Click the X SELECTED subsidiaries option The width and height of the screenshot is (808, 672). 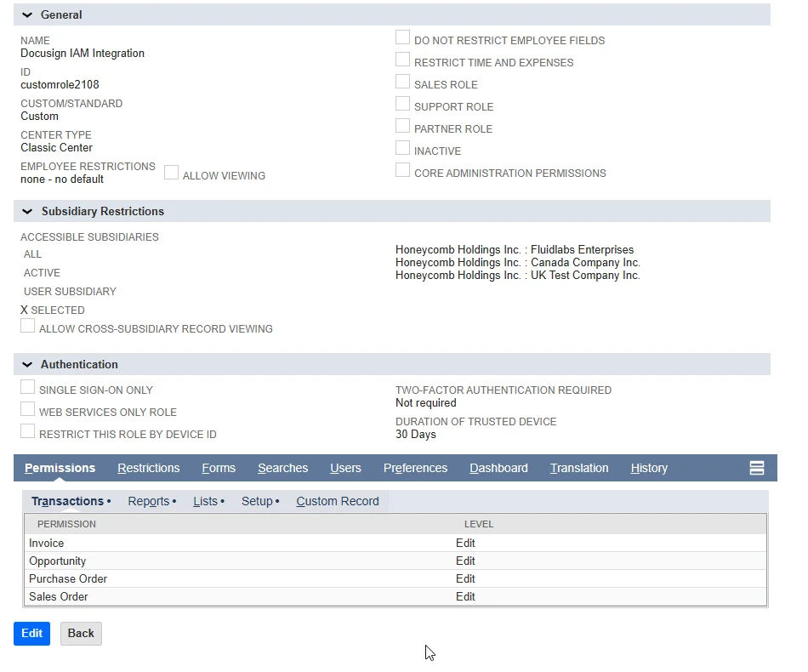pos(53,310)
